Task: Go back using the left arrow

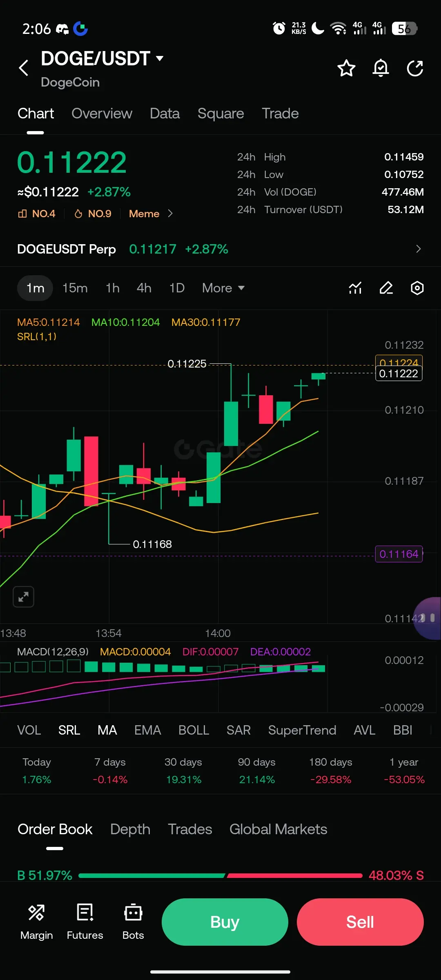Action: (x=24, y=68)
